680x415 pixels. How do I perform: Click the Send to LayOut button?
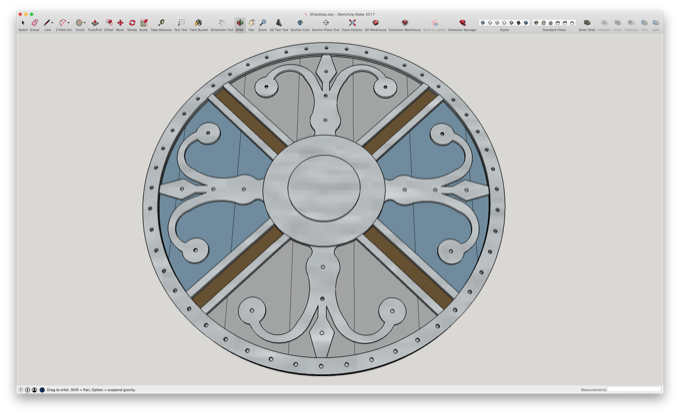click(x=434, y=23)
